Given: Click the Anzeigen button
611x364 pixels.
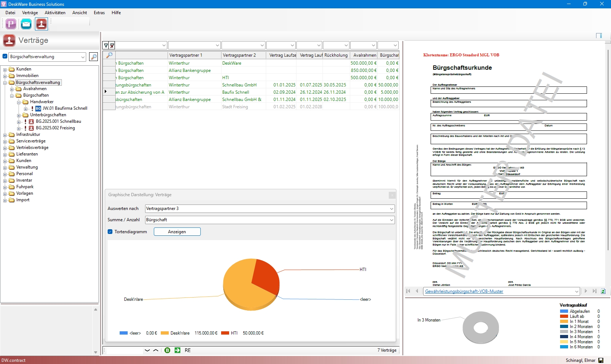Looking at the screenshot, I should coord(177,232).
